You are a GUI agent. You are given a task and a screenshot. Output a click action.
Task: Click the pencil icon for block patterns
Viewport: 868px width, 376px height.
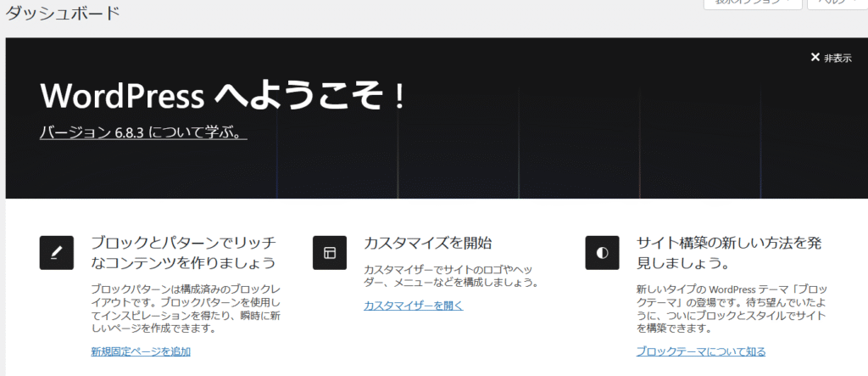57,252
